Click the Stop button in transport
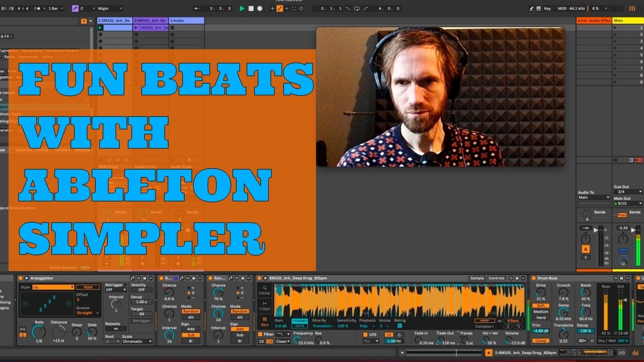Image resolution: width=644 pixels, height=362 pixels. (251, 9)
